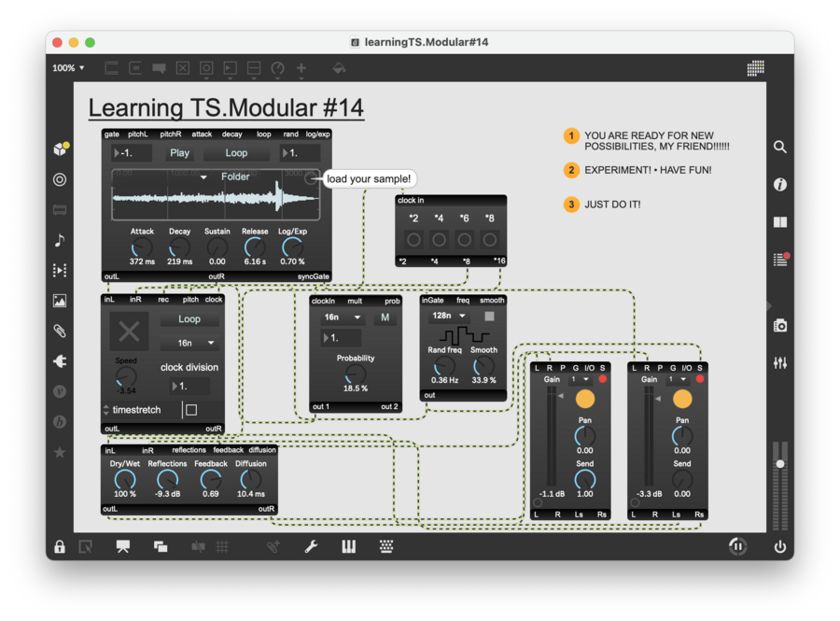
Task: Open the search magnifier in right sidebar
Action: coord(780,147)
